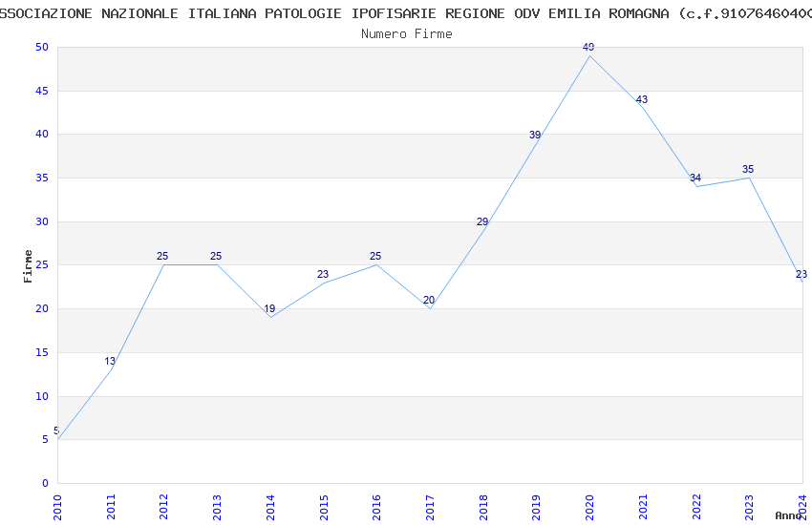812x525 pixels.
Task: Select the y-axis tick label 15
Action: pos(42,352)
